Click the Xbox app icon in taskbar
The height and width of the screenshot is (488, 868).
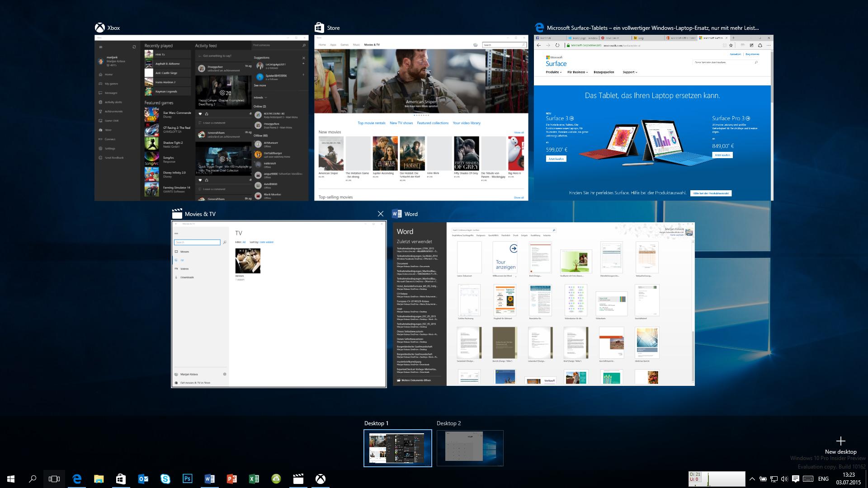[320, 479]
